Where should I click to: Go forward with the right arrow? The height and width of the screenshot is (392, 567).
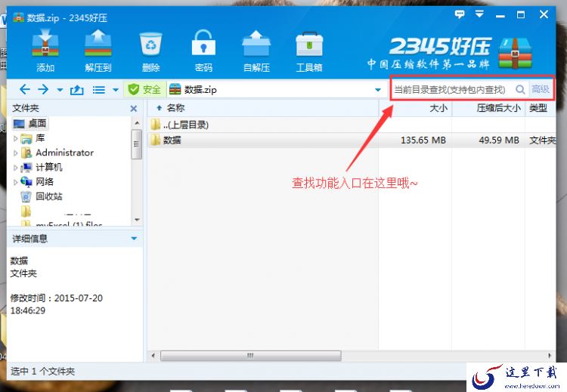tap(43, 89)
